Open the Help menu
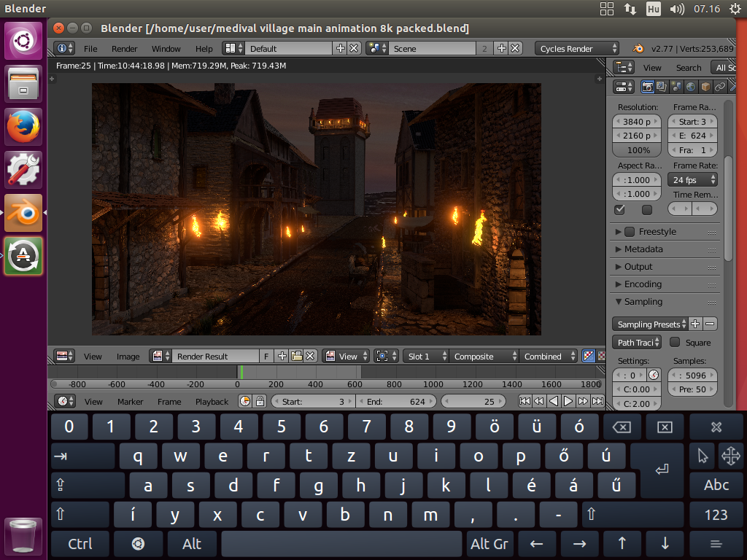The width and height of the screenshot is (747, 560). (204, 49)
